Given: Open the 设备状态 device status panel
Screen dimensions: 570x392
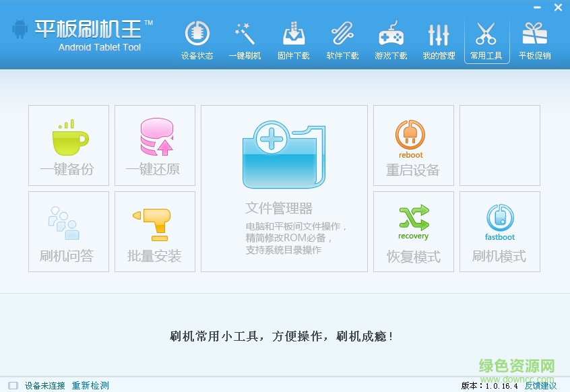Looking at the screenshot, I should (x=196, y=38).
